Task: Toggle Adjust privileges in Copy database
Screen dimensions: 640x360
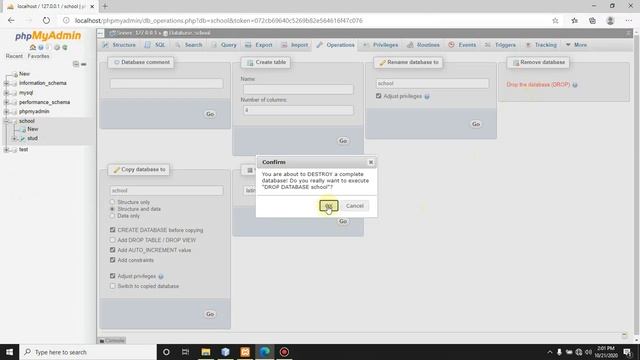Action: tap(113, 276)
